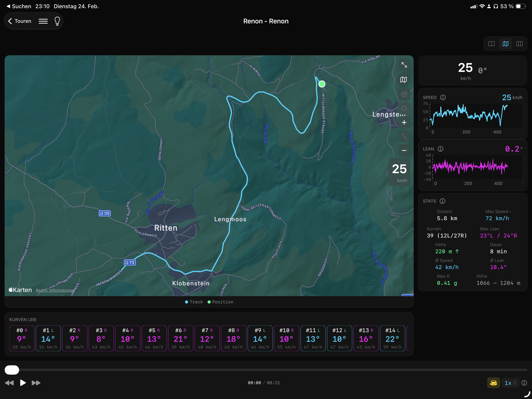Select the map layout view icon

pos(505,44)
